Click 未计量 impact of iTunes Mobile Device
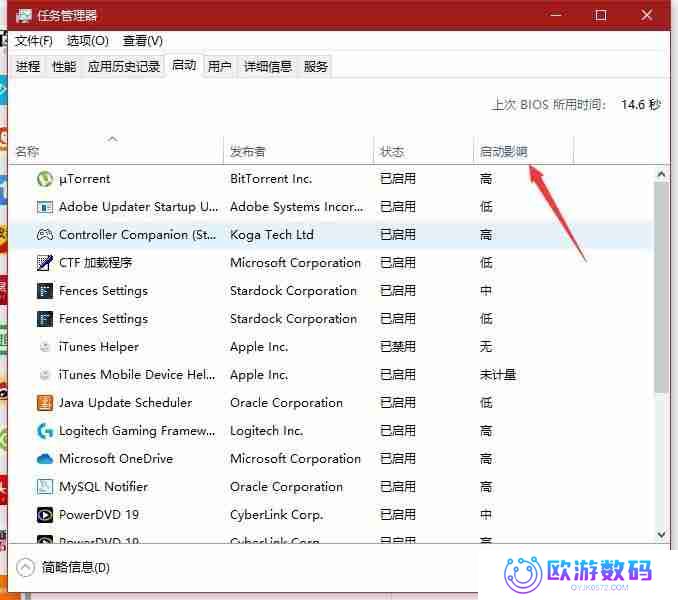 point(498,375)
